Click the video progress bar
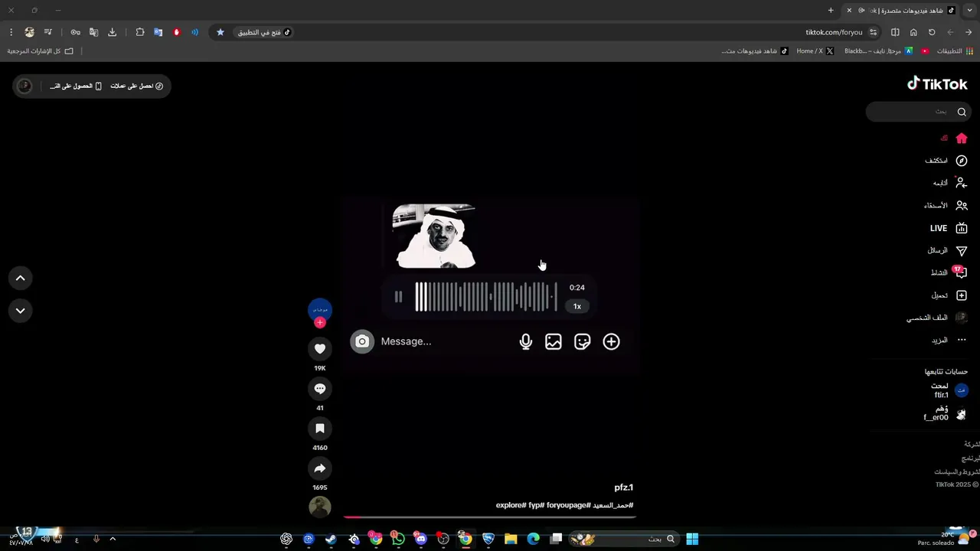980x551 pixels. point(490,517)
